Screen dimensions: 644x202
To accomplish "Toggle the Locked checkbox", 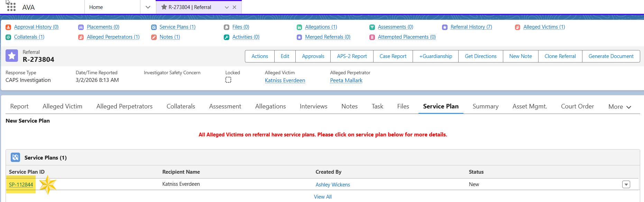I will 228,80.
